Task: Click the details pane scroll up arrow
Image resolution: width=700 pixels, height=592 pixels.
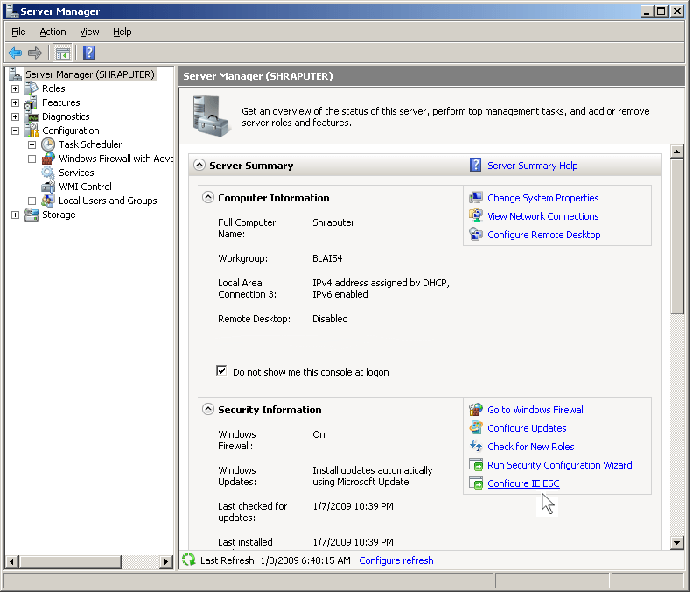Action: (676, 152)
